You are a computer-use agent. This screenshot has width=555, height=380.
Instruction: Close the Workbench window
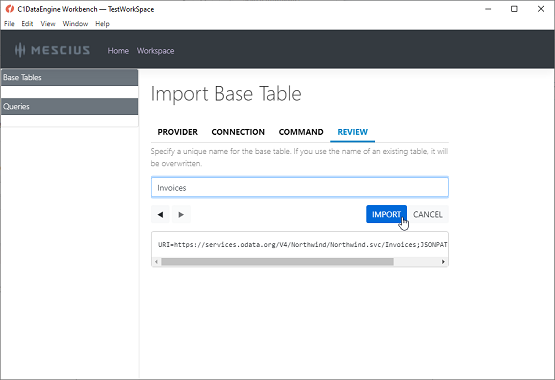(x=541, y=9)
